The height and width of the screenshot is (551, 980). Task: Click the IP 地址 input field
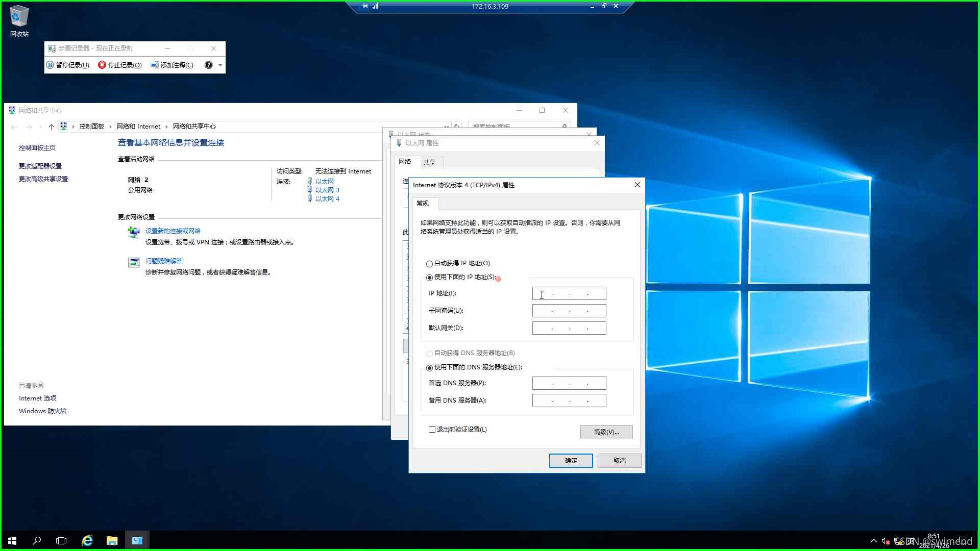click(569, 293)
